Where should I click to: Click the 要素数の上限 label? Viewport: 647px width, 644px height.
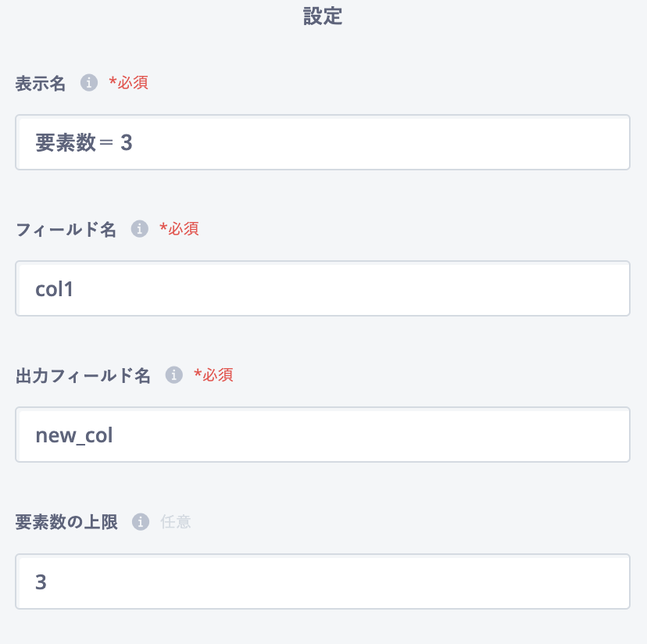pos(67,522)
